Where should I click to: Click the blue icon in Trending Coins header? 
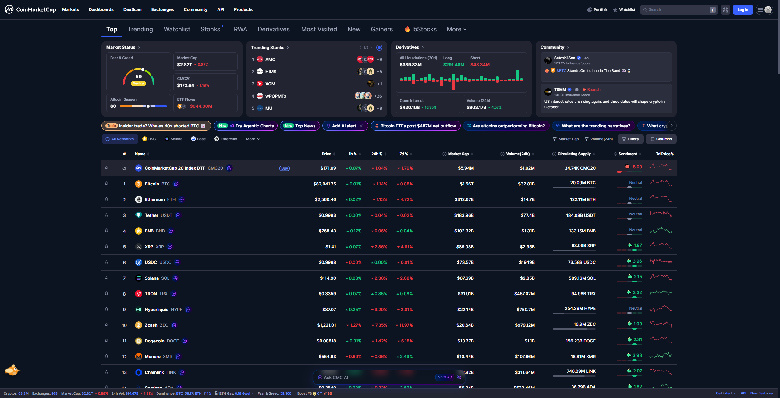click(380, 48)
